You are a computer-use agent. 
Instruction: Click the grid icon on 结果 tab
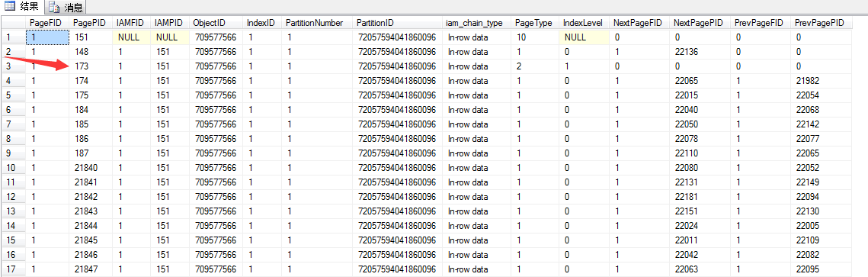[10, 7]
